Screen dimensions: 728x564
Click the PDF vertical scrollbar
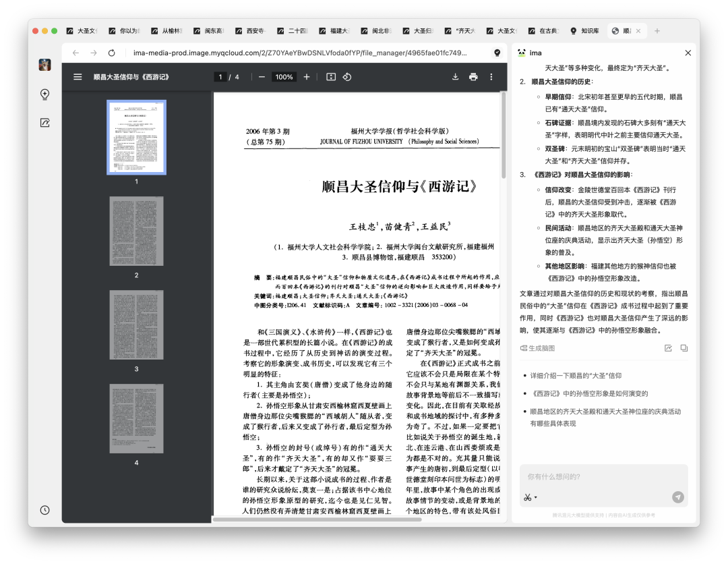[504, 135]
